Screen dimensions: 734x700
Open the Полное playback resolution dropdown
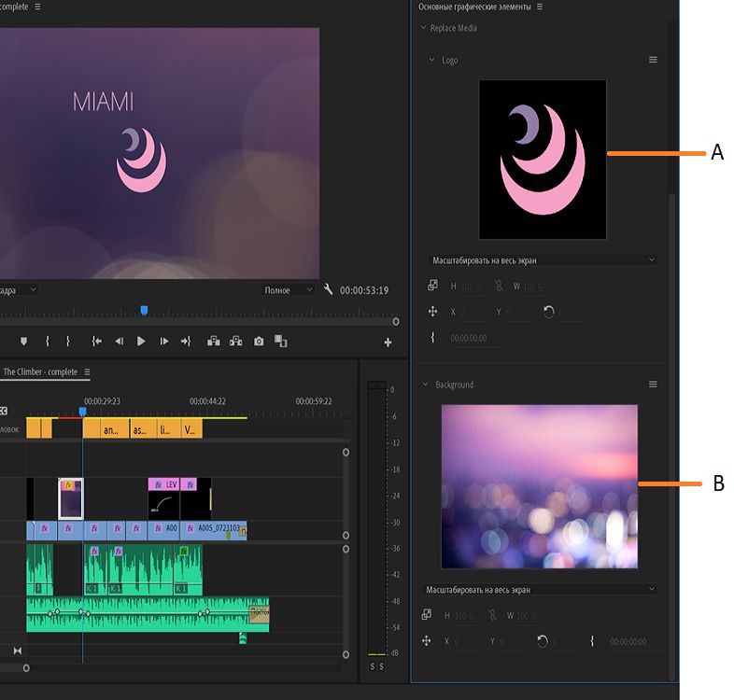[288, 290]
